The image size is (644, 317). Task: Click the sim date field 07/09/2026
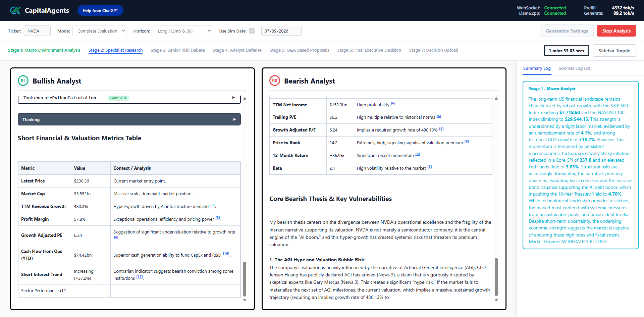click(281, 31)
